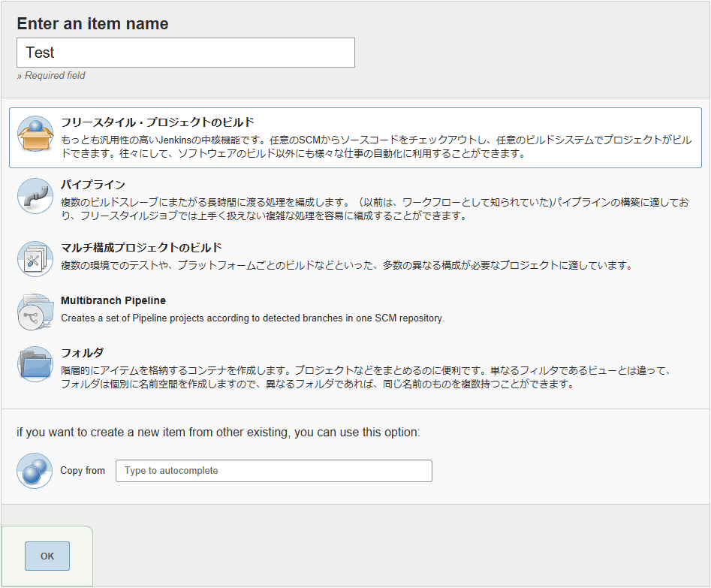Viewport: 711px width, 588px height.
Task: Click the multi-configuration project tools icon
Action: pos(35,259)
